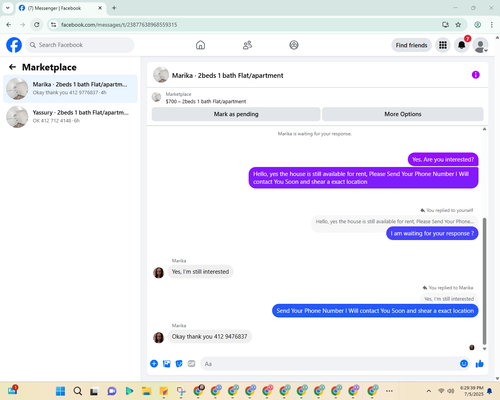Image resolution: width=500 pixels, height=400 pixels.
Task: Go back using the Marketplace back arrow
Action: coord(12,67)
